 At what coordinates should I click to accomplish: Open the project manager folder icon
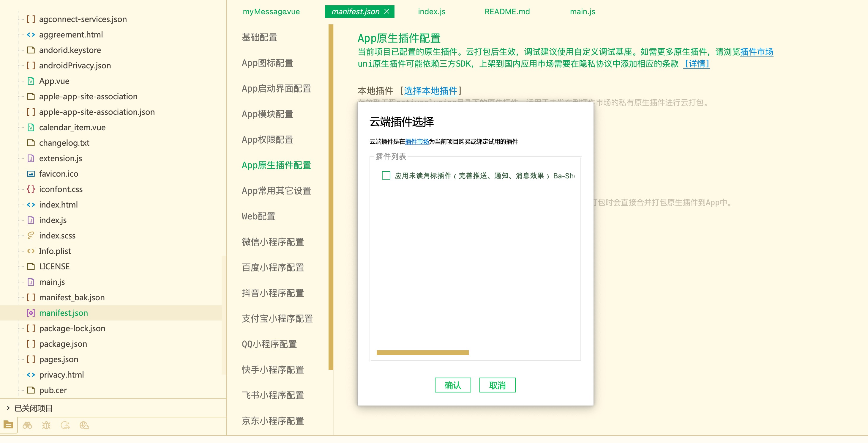pos(8,425)
